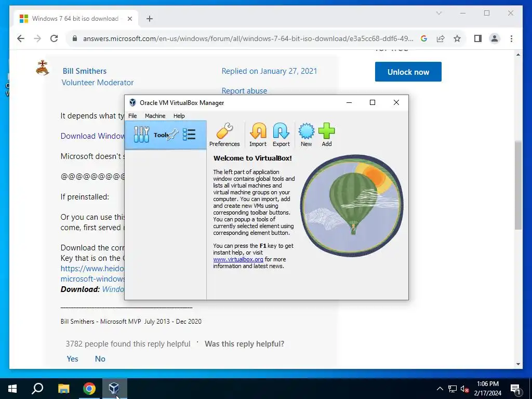Click Chrome's back navigation arrow
532x399 pixels.
[x=21, y=38]
